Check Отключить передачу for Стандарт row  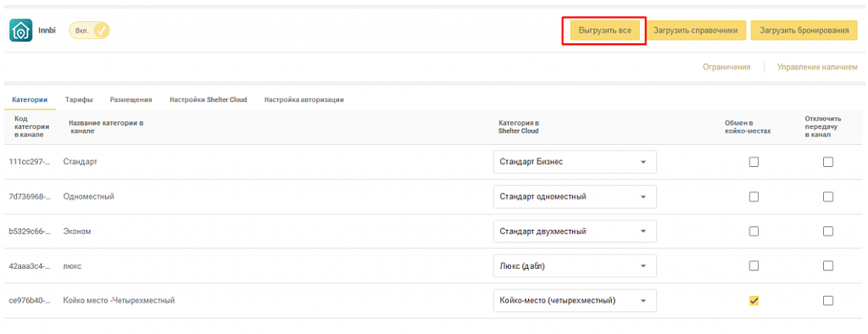pyautogui.click(x=827, y=162)
